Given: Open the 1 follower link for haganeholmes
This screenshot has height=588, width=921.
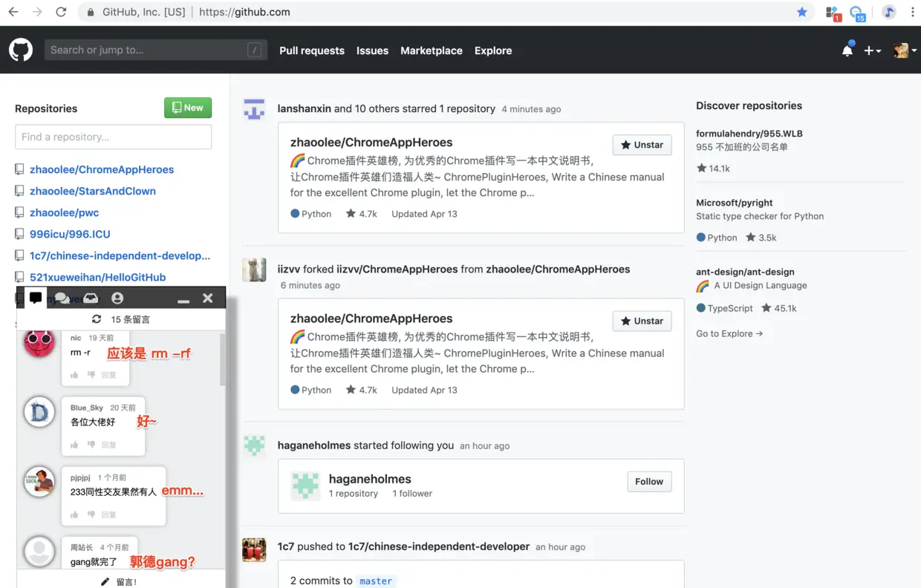Looking at the screenshot, I should (x=412, y=493).
